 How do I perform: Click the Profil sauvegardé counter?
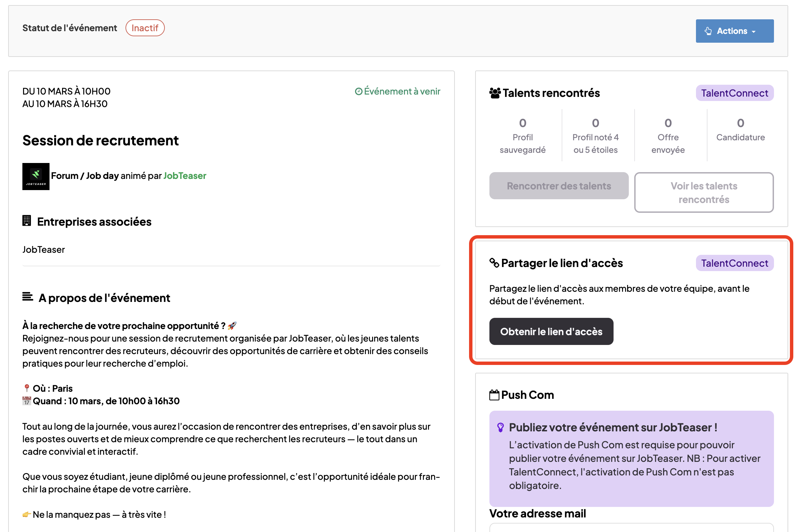522,136
